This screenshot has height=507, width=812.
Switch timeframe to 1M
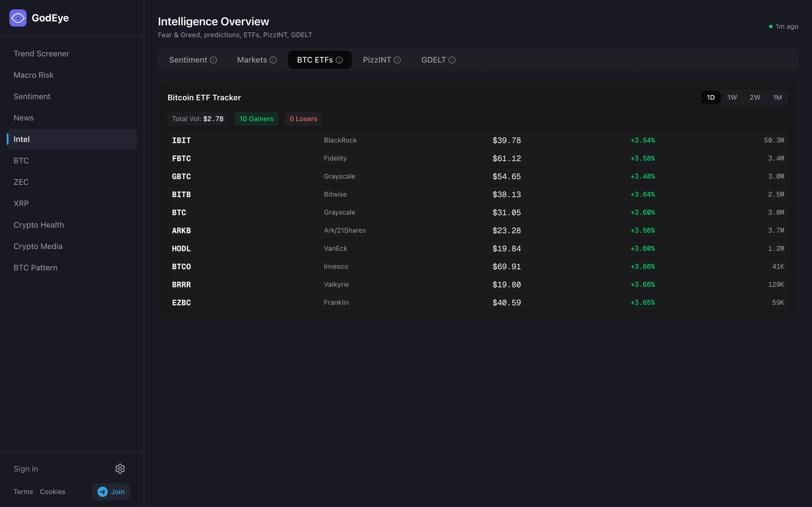[x=777, y=97]
